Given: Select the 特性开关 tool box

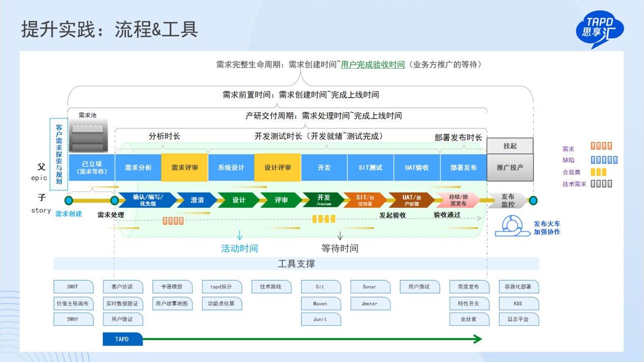Looking at the screenshot, I should click(x=469, y=303).
